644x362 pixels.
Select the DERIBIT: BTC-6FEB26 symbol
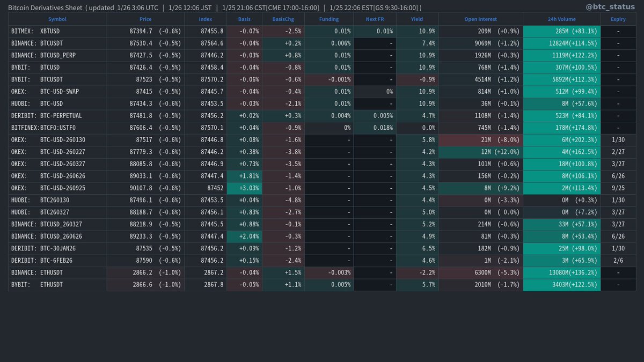pyautogui.click(x=41, y=260)
